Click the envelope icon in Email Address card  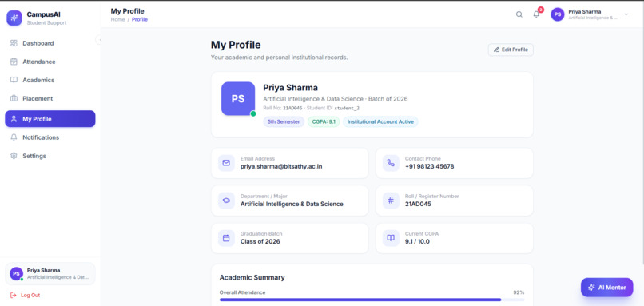(226, 163)
